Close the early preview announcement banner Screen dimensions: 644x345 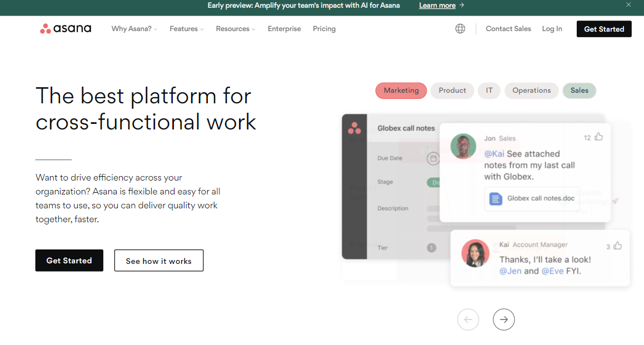pos(628,5)
